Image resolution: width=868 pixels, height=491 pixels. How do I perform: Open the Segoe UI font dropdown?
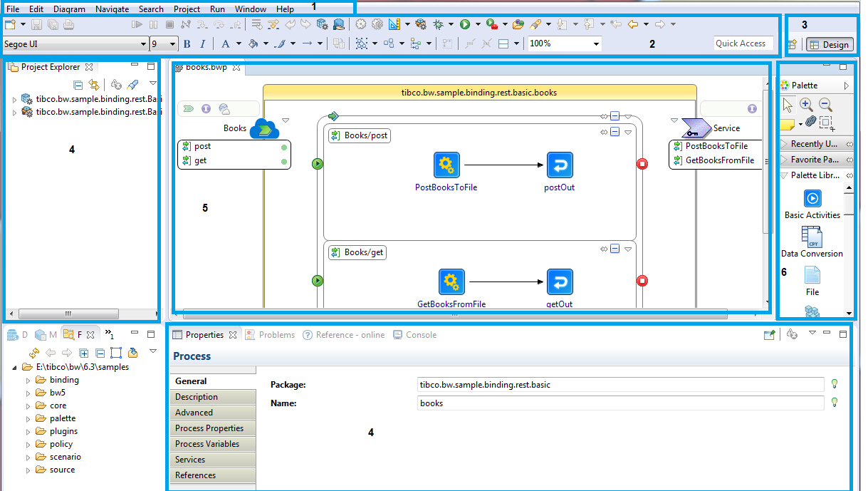[143, 44]
